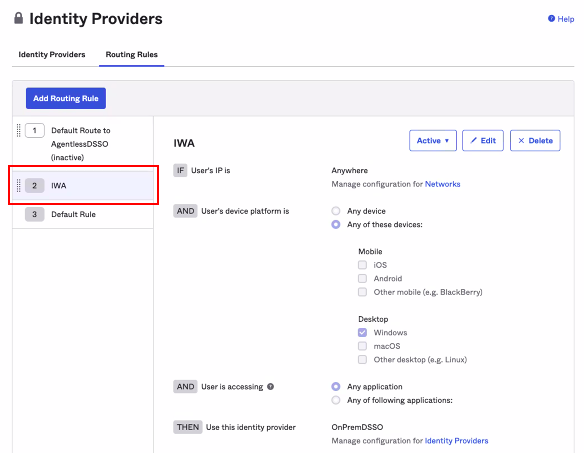Click the X icon in the Delete button
This screenshot has height=453, width=584.
(521, 140)
